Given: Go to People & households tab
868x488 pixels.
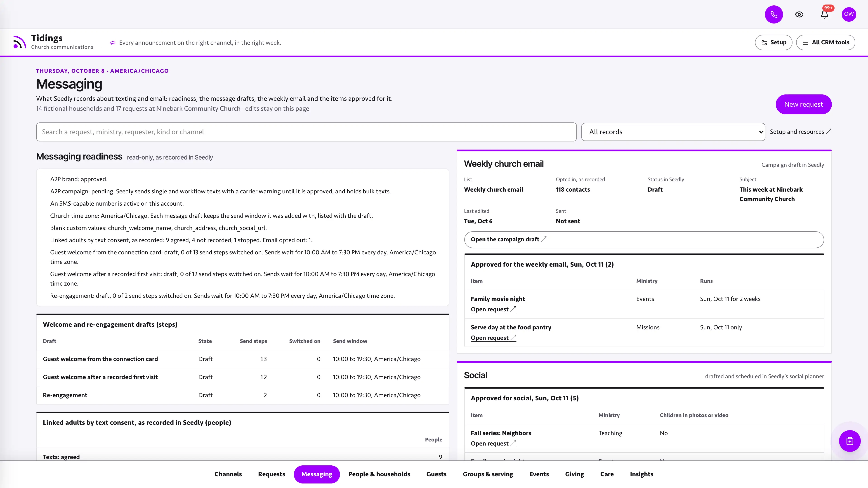Looking at the screenshot, I should point(379,474).
